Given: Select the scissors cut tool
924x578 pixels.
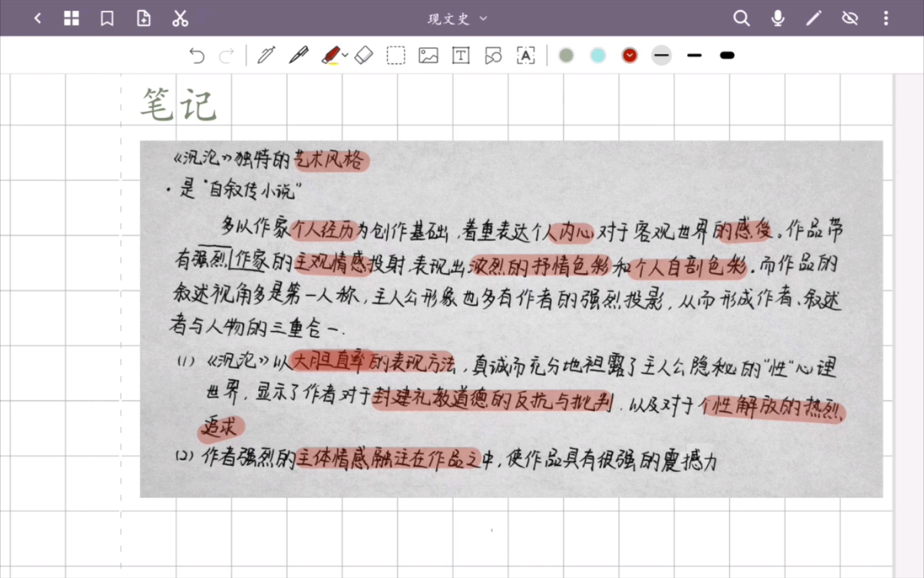Looking at the screenshot, I should click(180, 18).
